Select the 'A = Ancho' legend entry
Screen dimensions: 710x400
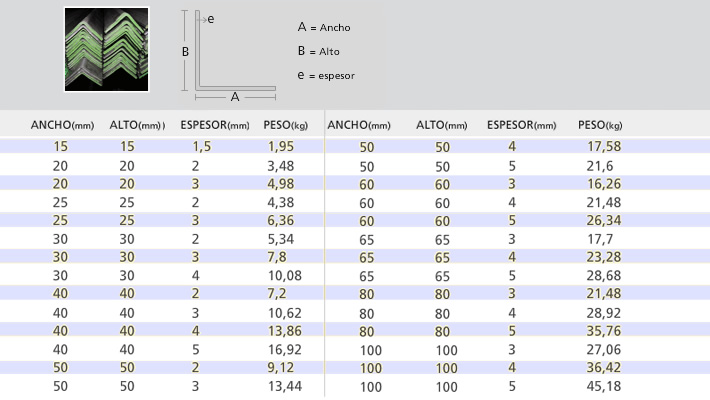(324, 28)
